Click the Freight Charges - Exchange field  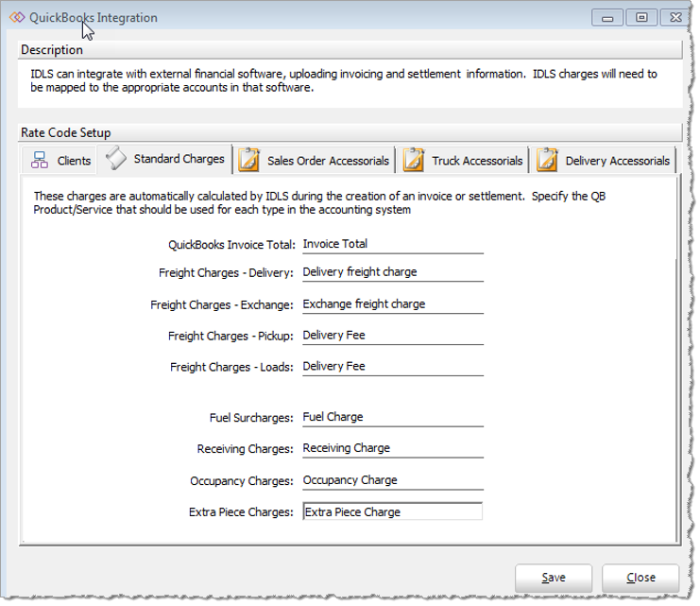click(x=393, y=304)
